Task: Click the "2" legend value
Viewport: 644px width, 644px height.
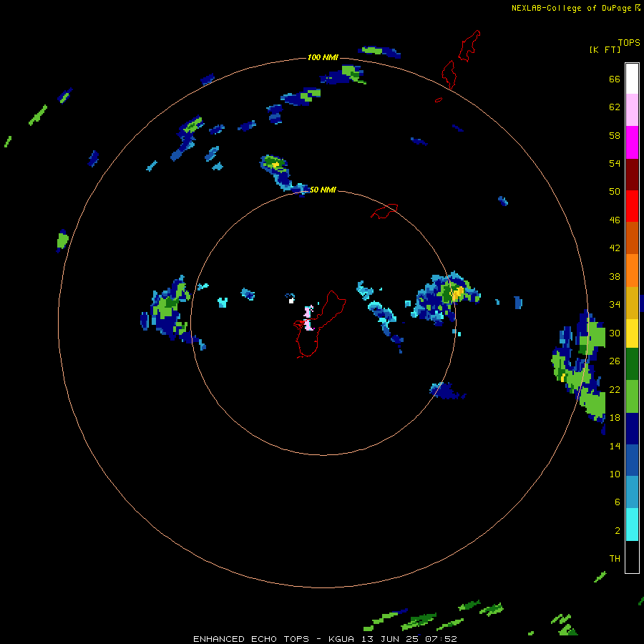Action: [x=618, y=531]
